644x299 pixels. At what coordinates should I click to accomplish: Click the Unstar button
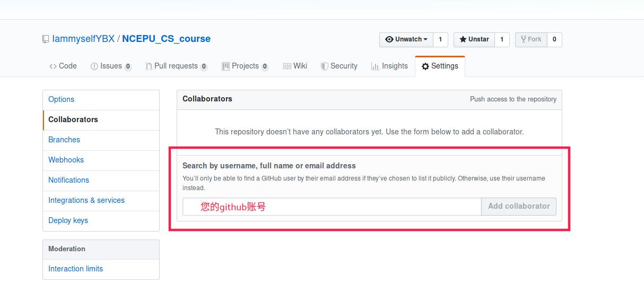pyautogui.click(x=474, y=40)
